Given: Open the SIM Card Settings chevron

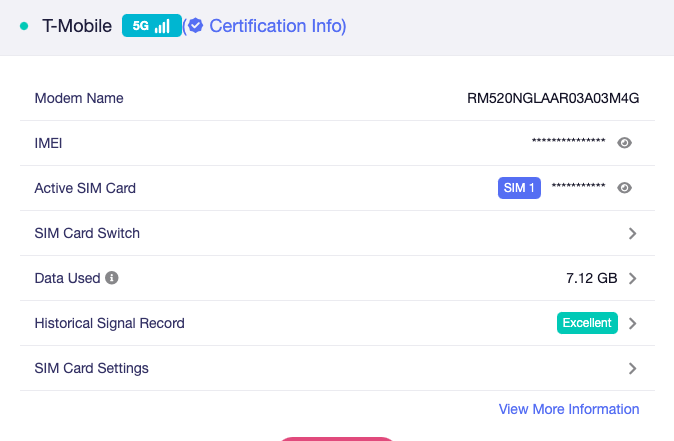Looking at the screenshot, I should tap(632, 368).
